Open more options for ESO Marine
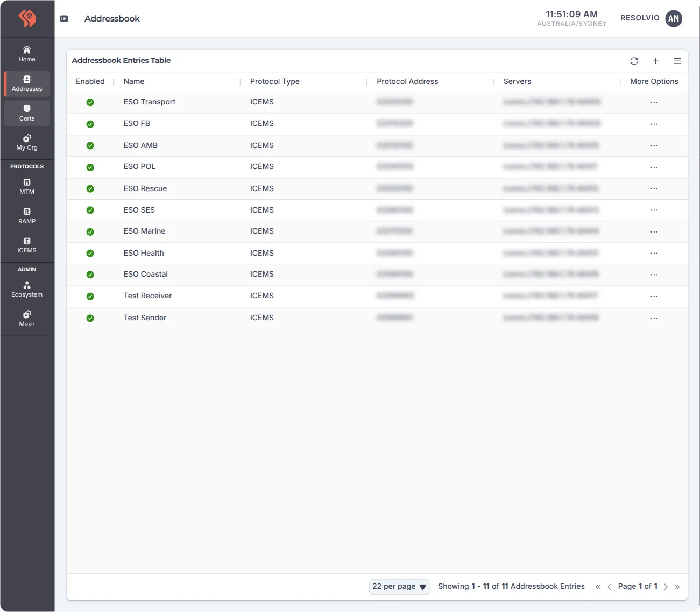700x612 pixels. (x=654, y=231)
